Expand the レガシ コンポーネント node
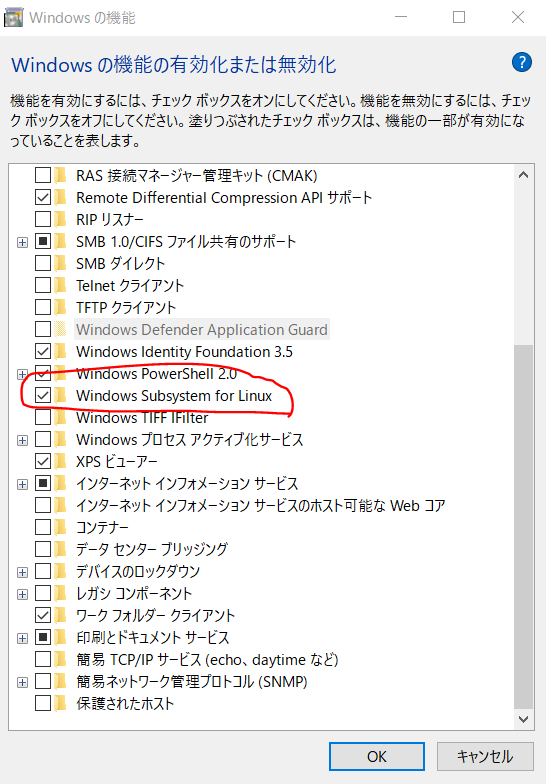 point(22,594)
